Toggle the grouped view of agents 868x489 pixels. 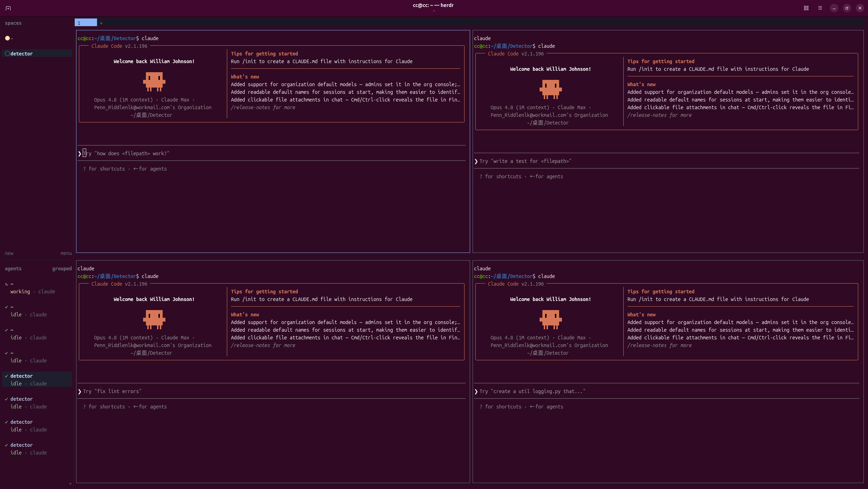(62, 269)
